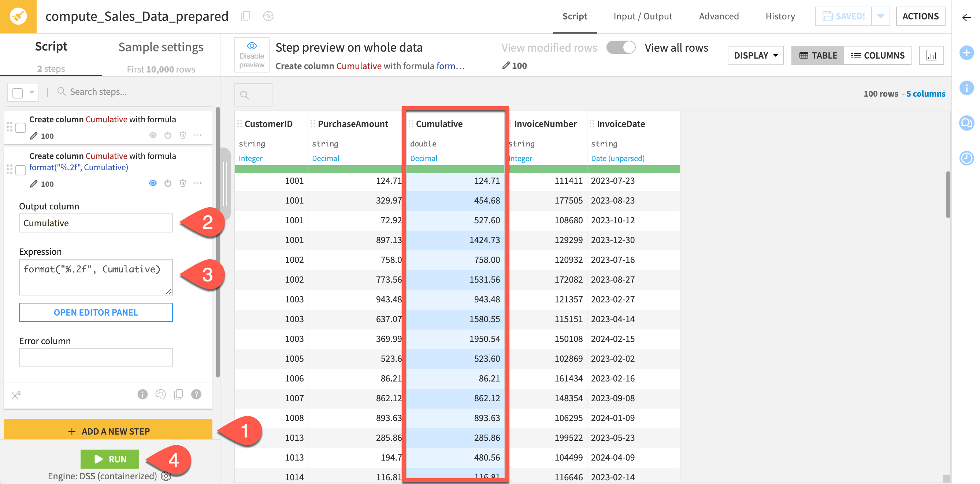The image size is (980, 484).
Task: Toggle preview eye on format step
Action: point(153,183)
